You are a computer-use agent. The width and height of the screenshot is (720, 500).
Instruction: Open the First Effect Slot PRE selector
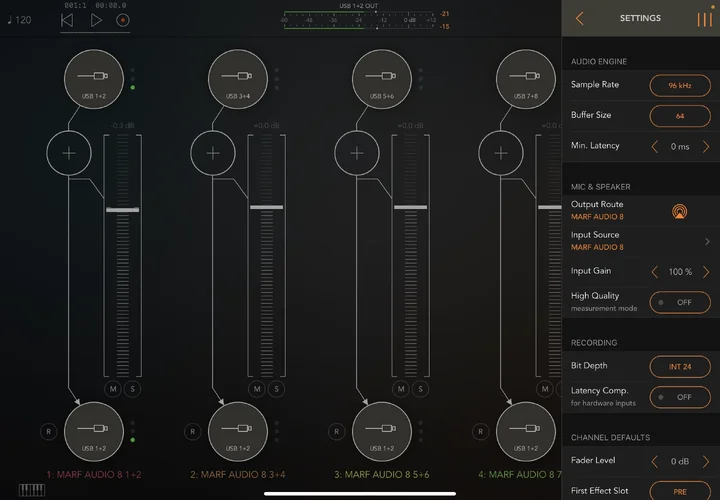pyautogui.click(x=680, y=491)
